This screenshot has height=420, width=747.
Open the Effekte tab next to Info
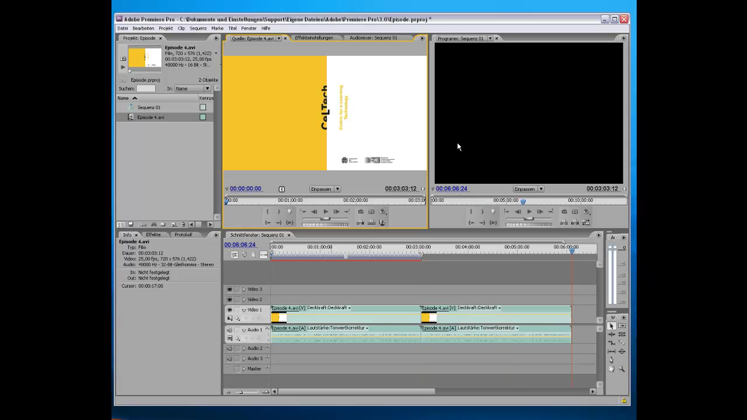153,235
